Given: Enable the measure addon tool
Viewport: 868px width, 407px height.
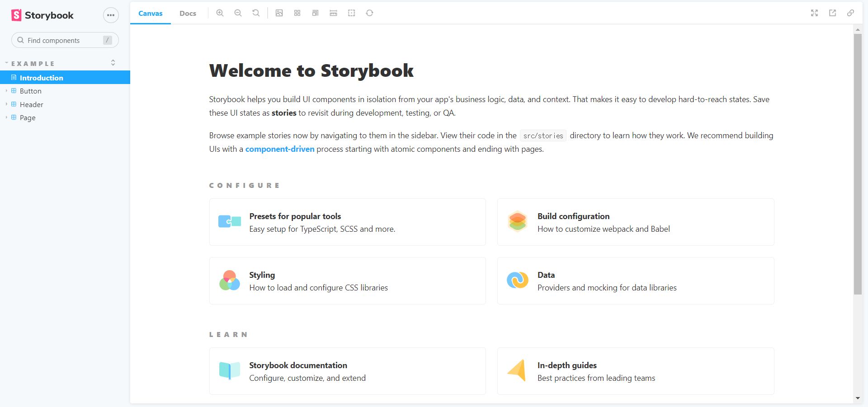Looking at the screenshot, I should coord(333,13).
